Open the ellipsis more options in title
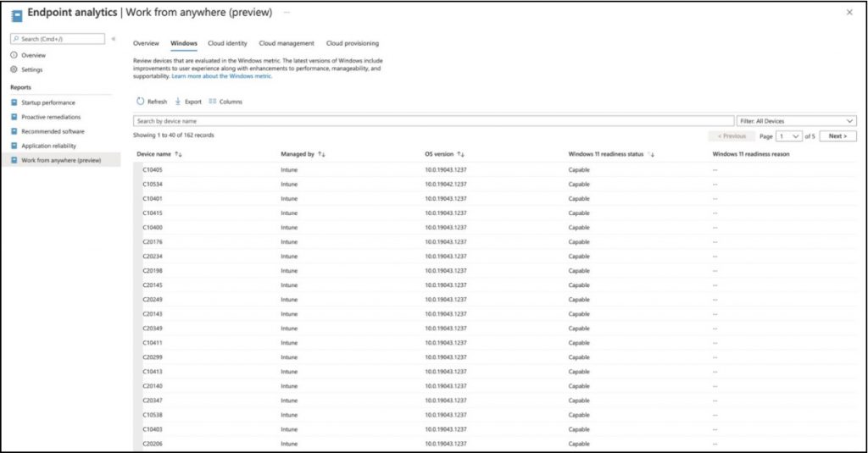The height and width of the screenshot is (453, 868). coord(287,12)
